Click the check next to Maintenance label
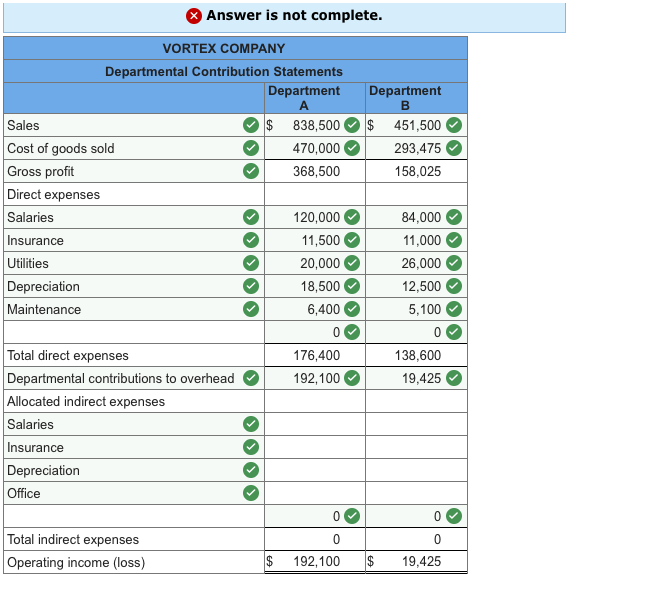Image resolution: width=652 pixels, height=589 pixels. [x=251, y=309]
